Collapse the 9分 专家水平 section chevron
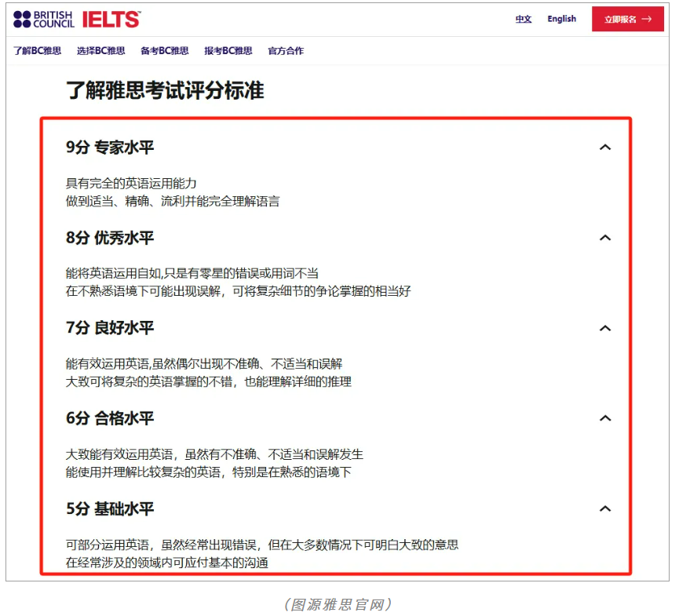The height and width of the screenshot is (616, 679). (604, 147)
